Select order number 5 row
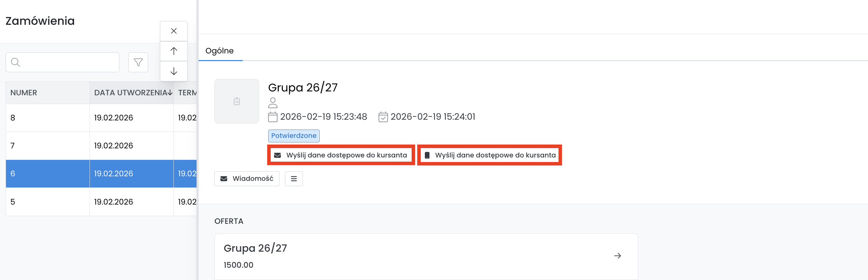The height and width of the screenshot is (280, 868). (48, 202)
